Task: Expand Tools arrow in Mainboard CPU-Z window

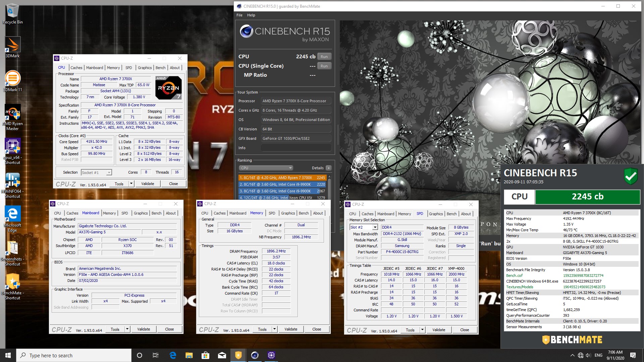Action: coord(127,329)
